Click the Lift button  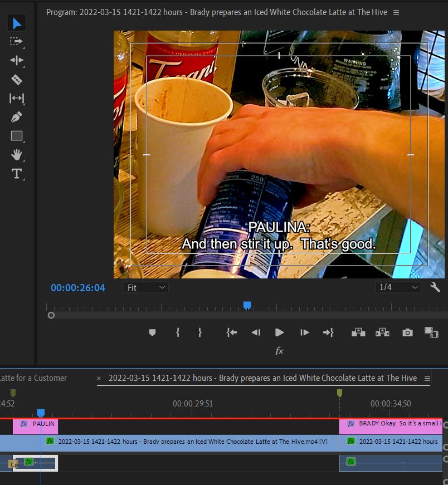coord(358,332)
